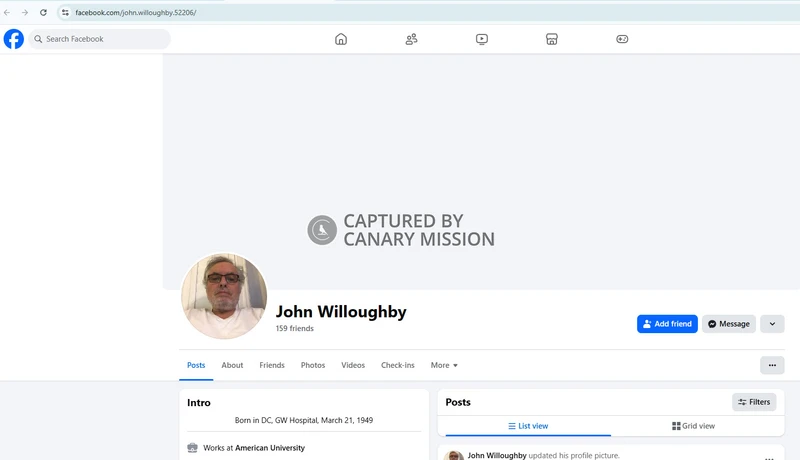Expand the chevron dropdown next to Message
800x460 pixels.
[772, 324]
